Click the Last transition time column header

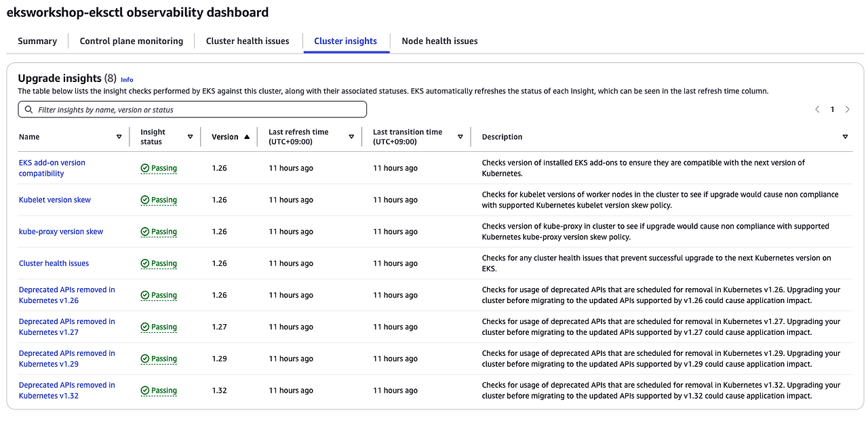click(408, 137)
